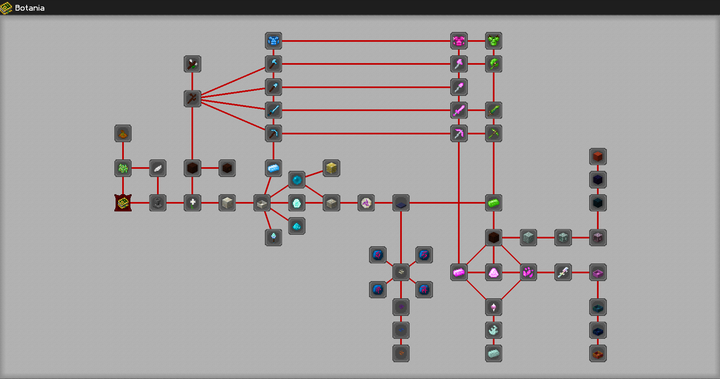
Task: Open the Lexica Botania book node
Action: [123, 203]
